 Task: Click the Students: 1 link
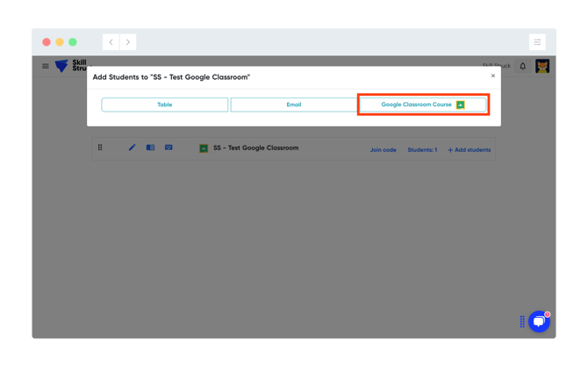[x=422, y=150]
